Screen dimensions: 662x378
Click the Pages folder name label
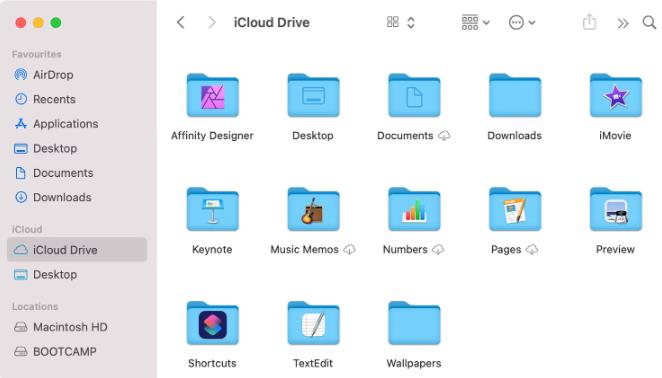(506, 250)
